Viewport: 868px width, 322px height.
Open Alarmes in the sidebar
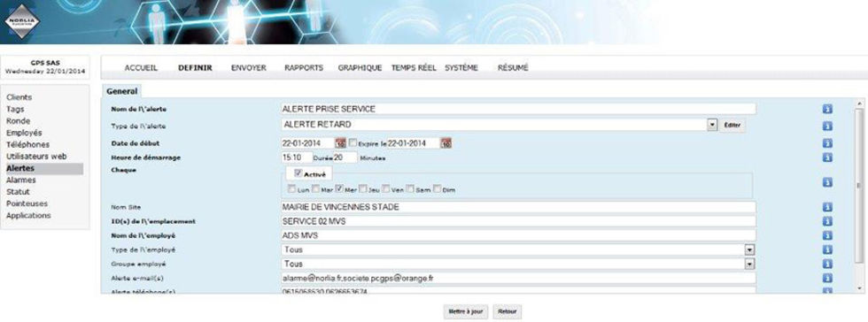pyautogui.click(x=21, y=180)
